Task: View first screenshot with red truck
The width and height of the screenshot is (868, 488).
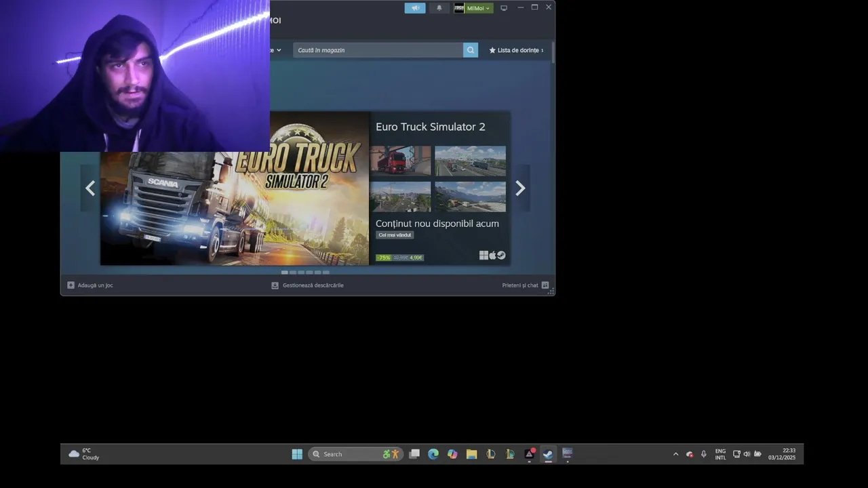Action: 400,161
